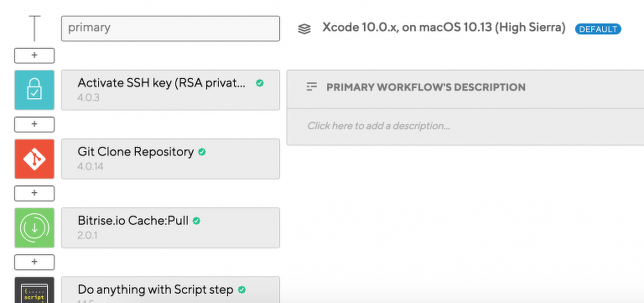Click verified badge on Activate SSH key
The width and height of the screenshot is (644, 303).
point(260,83)
